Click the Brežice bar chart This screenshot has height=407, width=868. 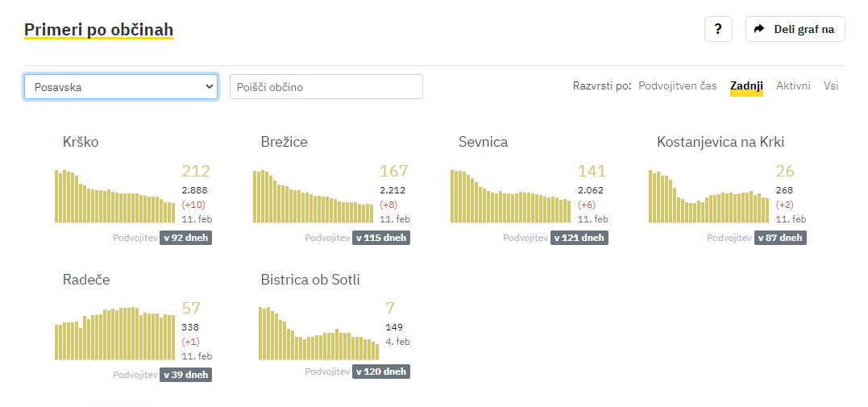[x=313, y=196]
